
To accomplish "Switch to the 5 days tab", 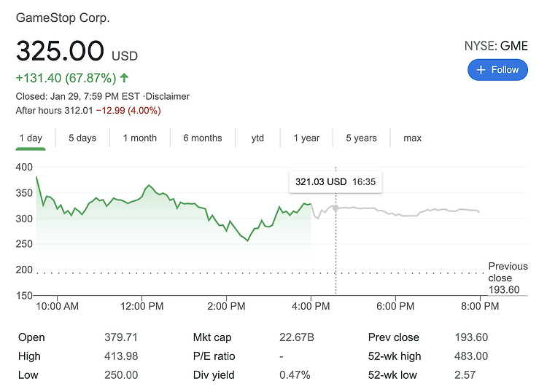I will [x=82, y=138].
